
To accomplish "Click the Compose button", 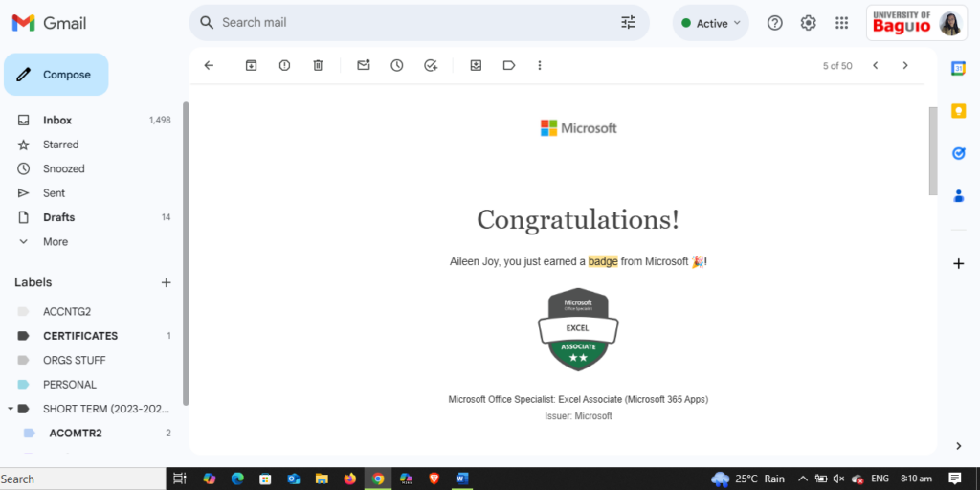I will point(56,75).
